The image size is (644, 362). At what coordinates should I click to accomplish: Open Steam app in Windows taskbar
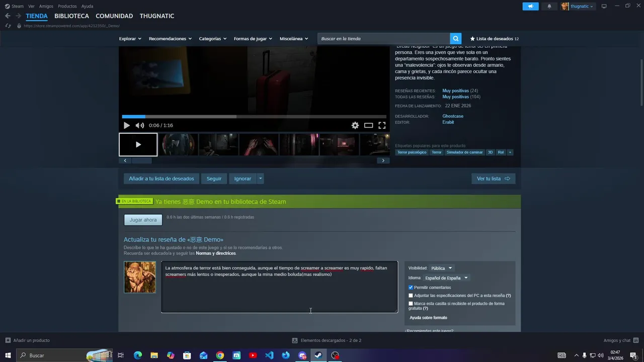pyautogui.click(x=318, y=355)
